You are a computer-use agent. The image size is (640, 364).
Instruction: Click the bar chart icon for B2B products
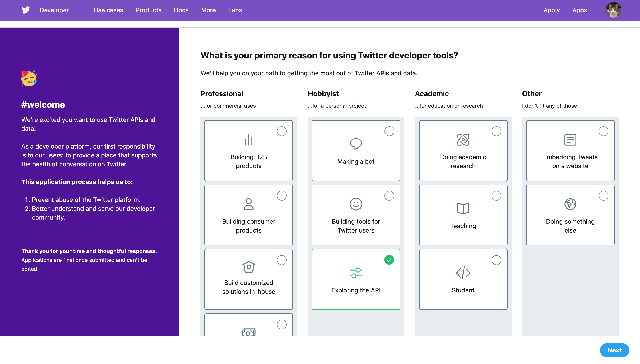pos(249,140)
